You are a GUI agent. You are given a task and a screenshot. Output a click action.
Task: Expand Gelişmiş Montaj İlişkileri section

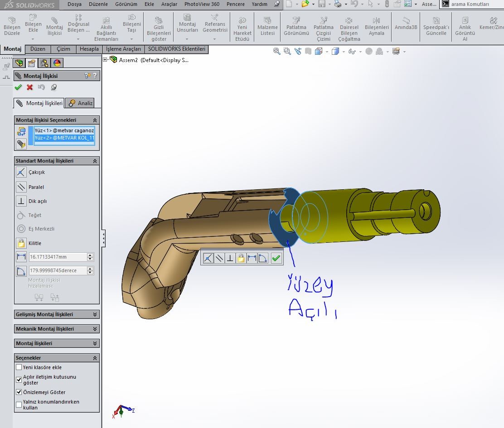[x=95, y=314]
